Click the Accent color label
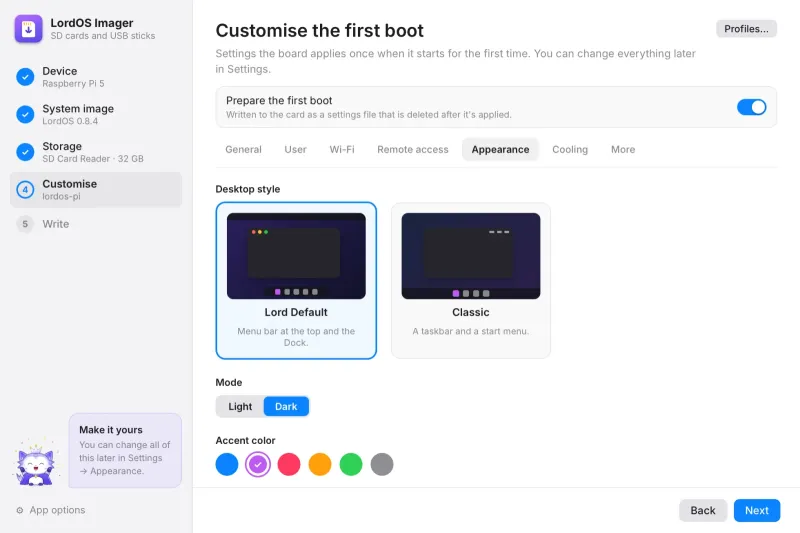 [x=245, y=440]
